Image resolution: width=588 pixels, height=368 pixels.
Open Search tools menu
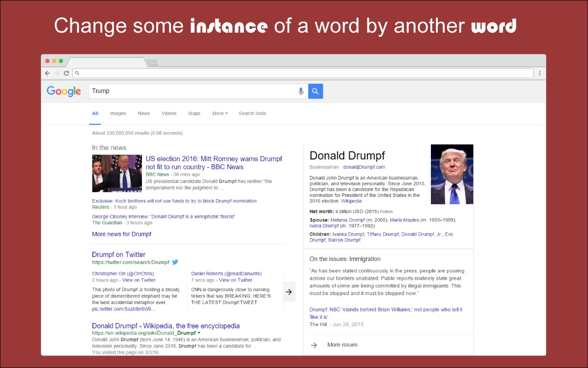click(252, 114)
